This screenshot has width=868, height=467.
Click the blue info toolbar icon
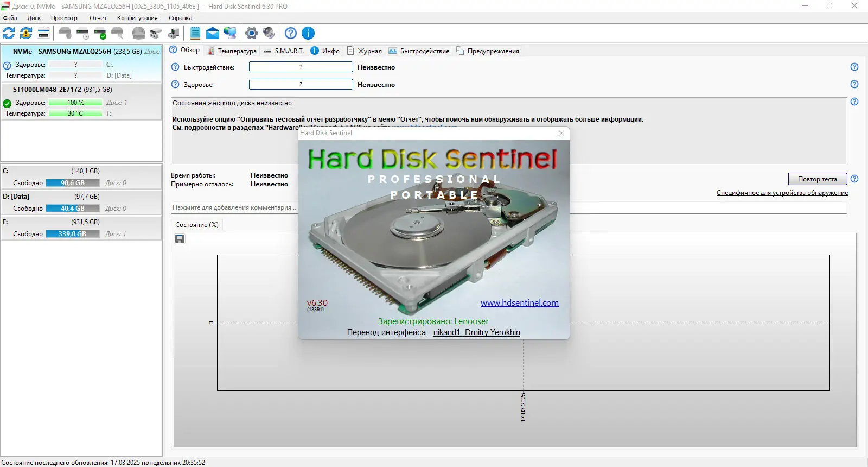coord(308,33)
